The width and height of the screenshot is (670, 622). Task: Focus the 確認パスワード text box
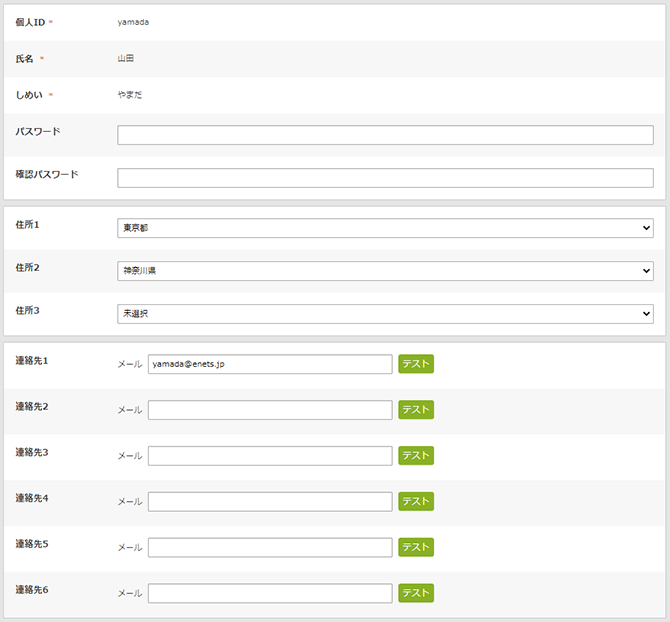(x=385, y=178)
